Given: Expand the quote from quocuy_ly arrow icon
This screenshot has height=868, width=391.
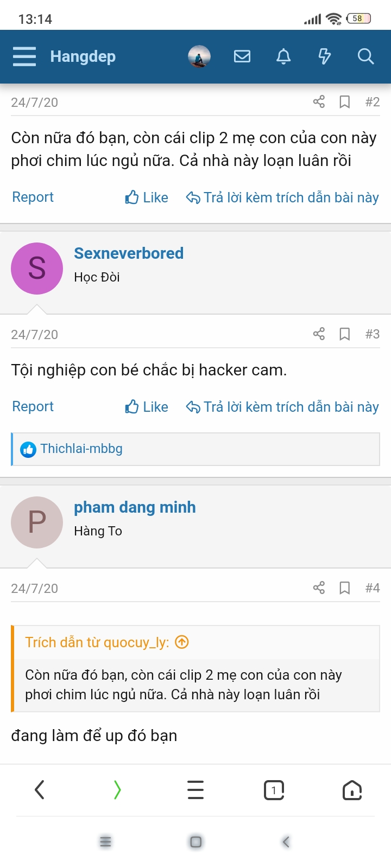Looking at the screenshot, I should coord(182,642).
